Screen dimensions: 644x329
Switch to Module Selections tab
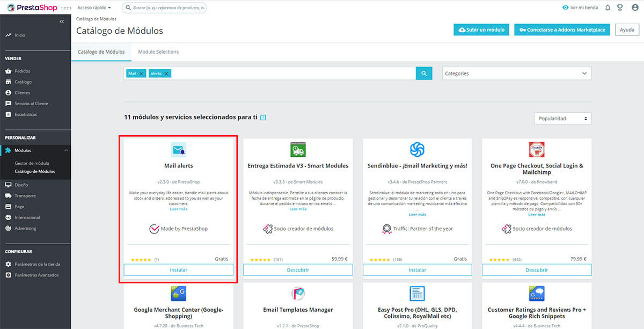click(158, 52)
